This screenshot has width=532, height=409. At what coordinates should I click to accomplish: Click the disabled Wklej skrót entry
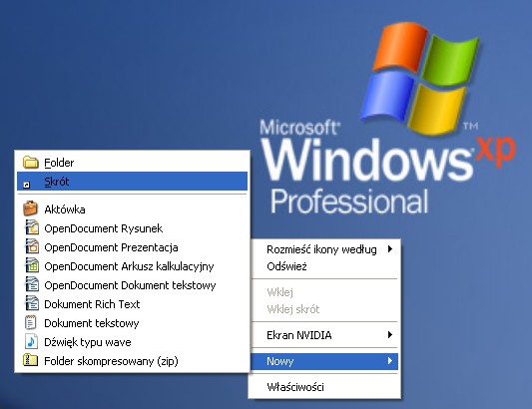[x=324, y=309]
